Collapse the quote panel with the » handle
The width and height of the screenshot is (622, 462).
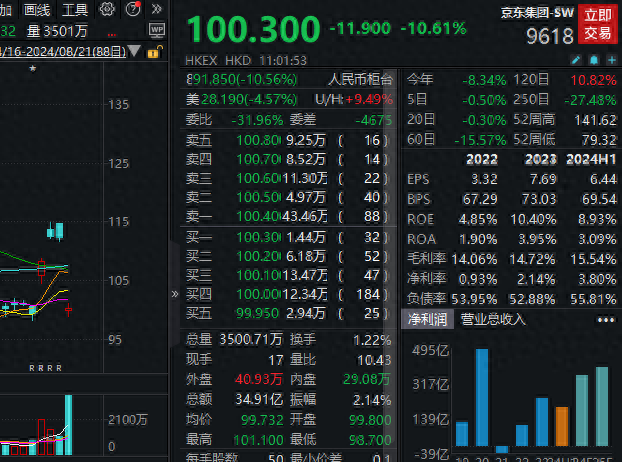click(175, 294)
